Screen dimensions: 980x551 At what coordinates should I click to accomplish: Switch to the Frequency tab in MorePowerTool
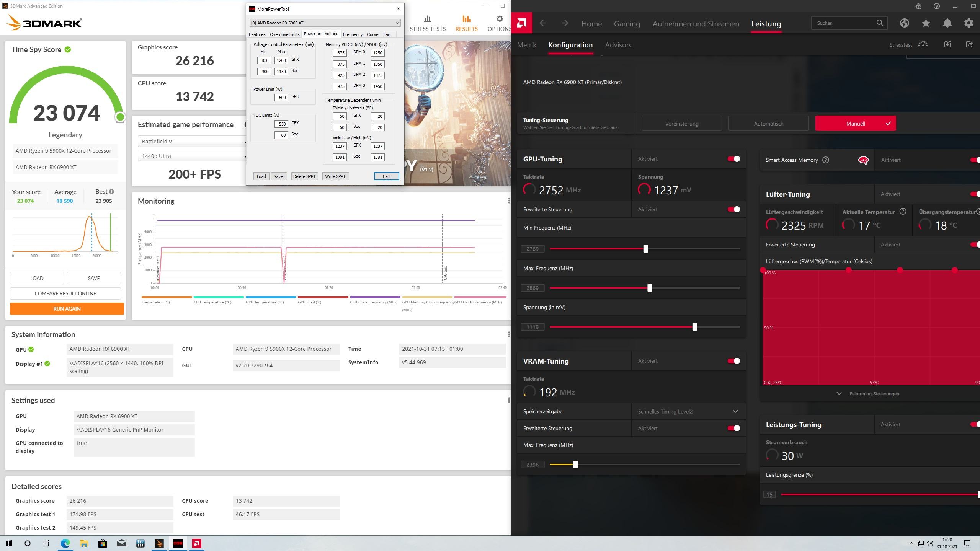pyautogui.click(x=352, y=34)
